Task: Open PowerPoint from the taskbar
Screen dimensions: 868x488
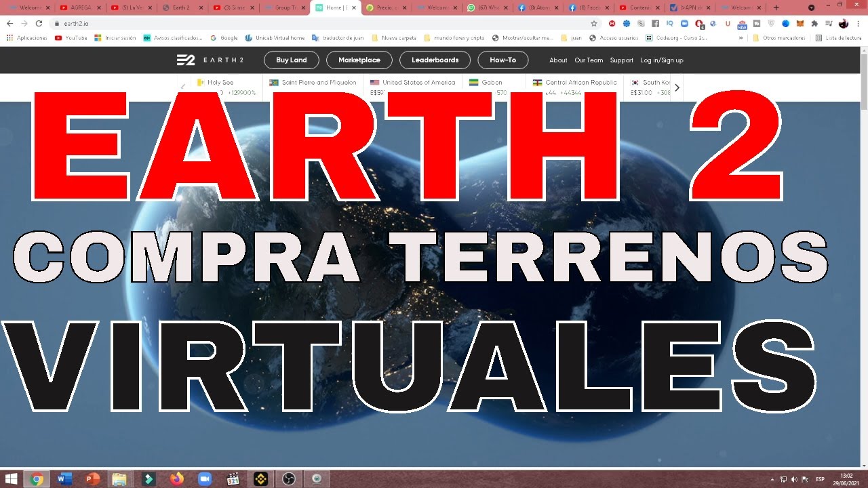Action: pos(92,479)
